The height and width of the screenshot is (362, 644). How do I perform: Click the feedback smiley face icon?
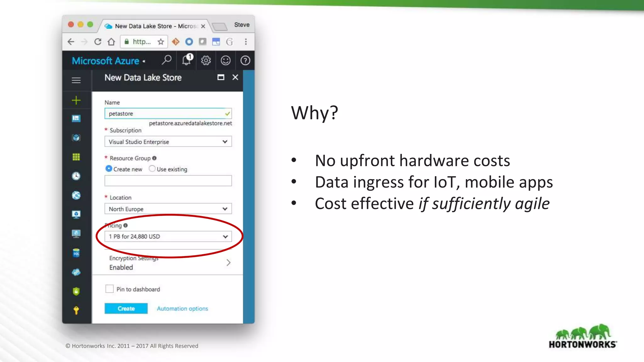(225, 60)
